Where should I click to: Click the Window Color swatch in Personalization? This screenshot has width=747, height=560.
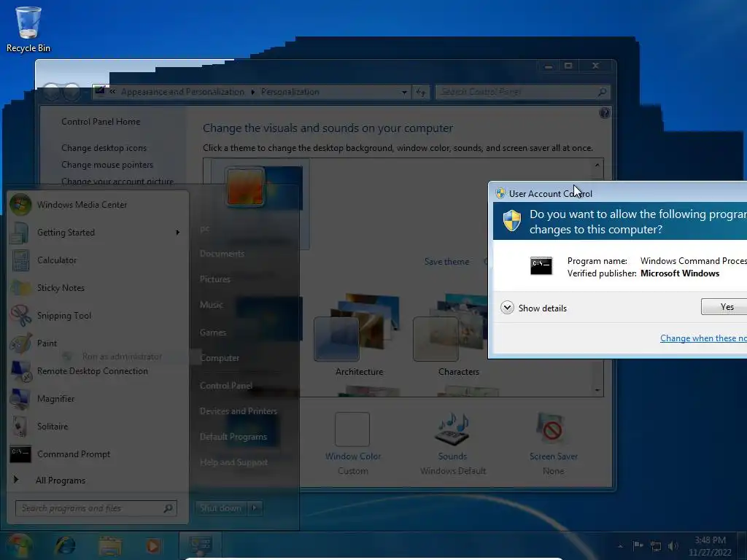click(x=352, y=429)
